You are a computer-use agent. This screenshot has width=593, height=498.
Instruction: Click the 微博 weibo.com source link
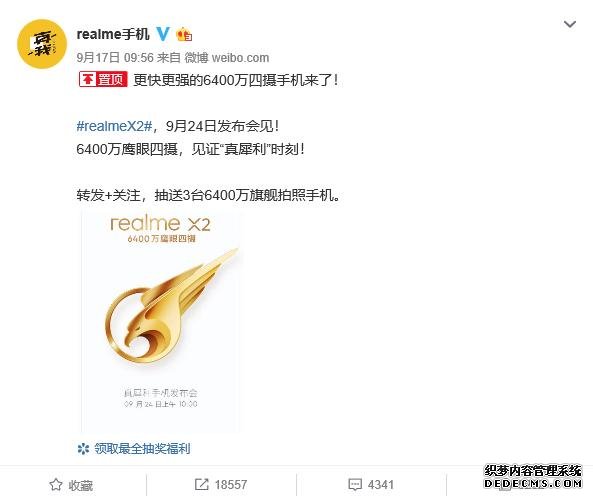click(227, 58)
